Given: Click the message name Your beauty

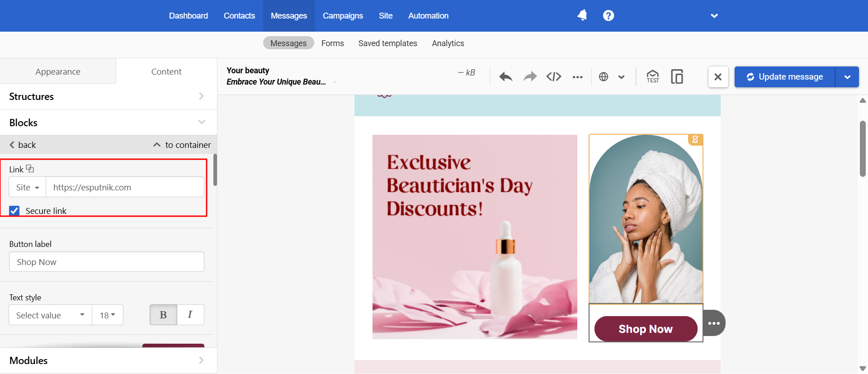Looking at the screenshot, I should 248,70.
